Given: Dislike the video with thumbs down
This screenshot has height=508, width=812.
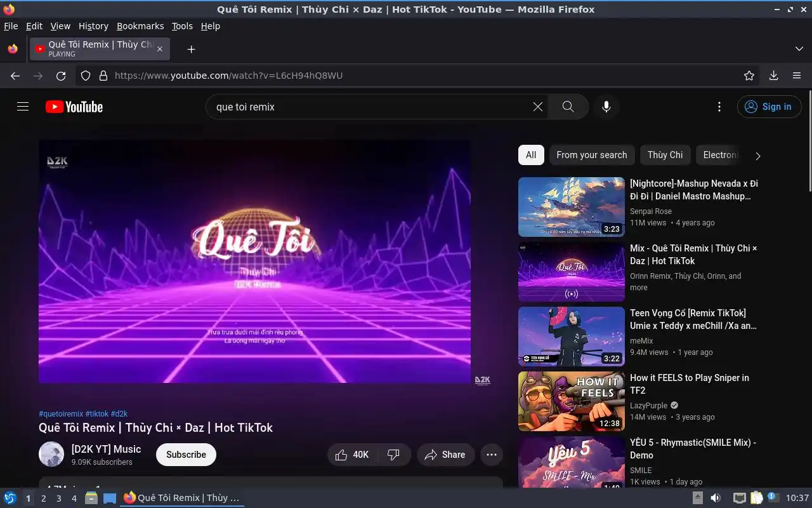Looking at the screenshot, I should pos(394,455).
